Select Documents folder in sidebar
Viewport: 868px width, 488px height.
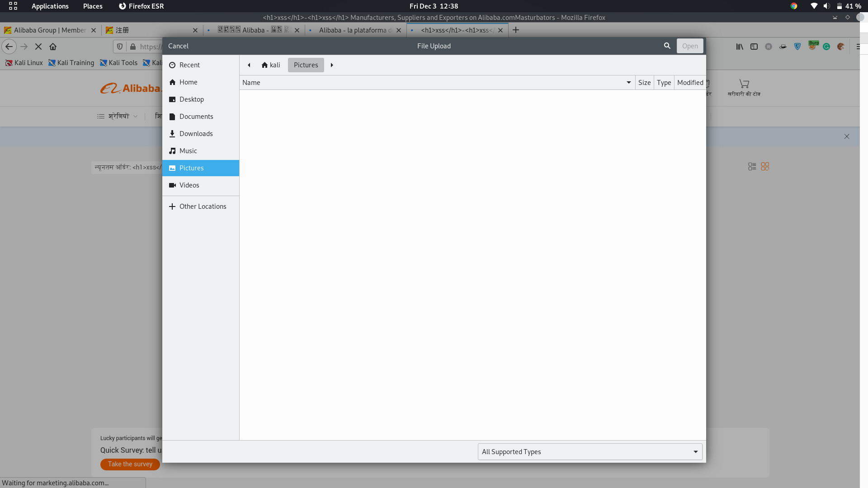tap(196, 117)
